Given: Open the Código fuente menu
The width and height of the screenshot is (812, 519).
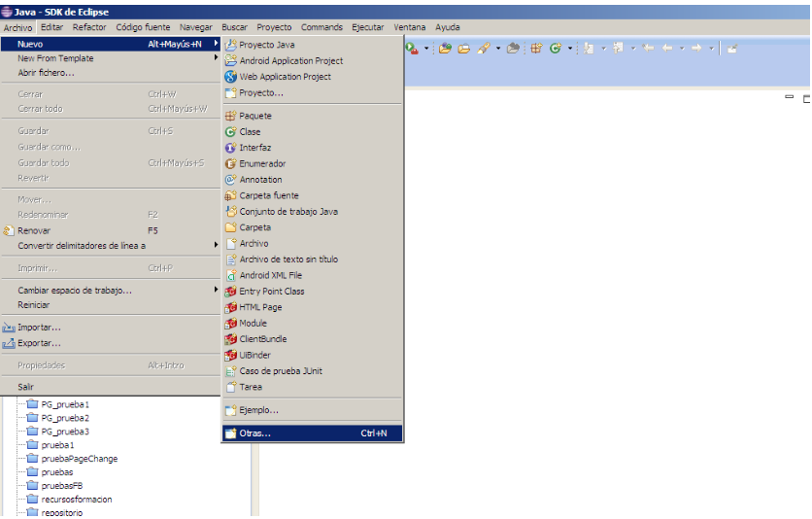Looking at the screenshot, I should pyautogui.click(x=143, y=27).
